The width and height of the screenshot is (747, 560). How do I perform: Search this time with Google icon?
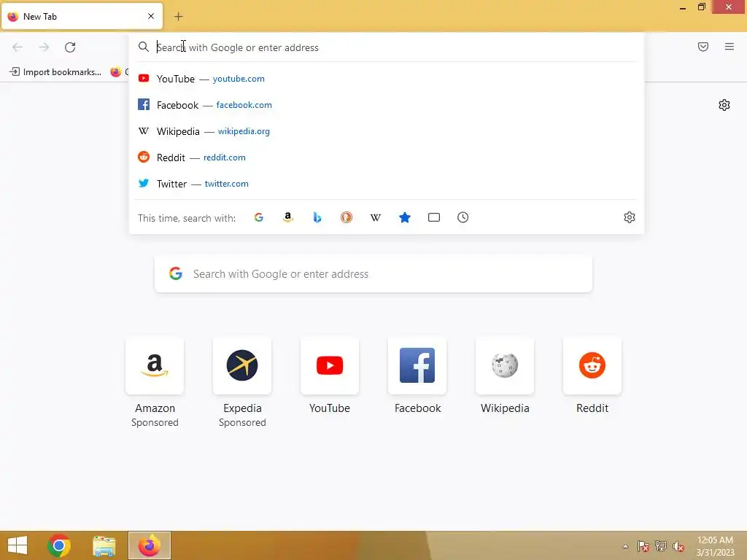[x=259, y=217]
